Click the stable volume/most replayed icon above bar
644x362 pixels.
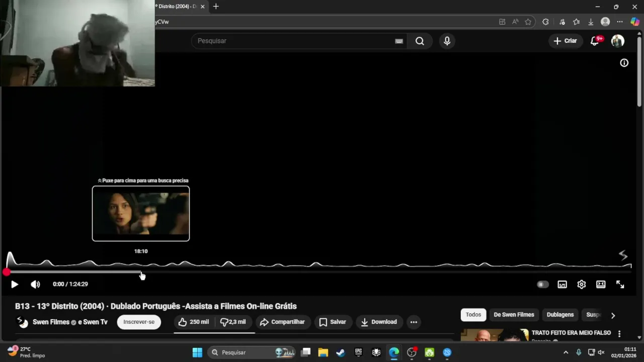(x=623, y=255)
